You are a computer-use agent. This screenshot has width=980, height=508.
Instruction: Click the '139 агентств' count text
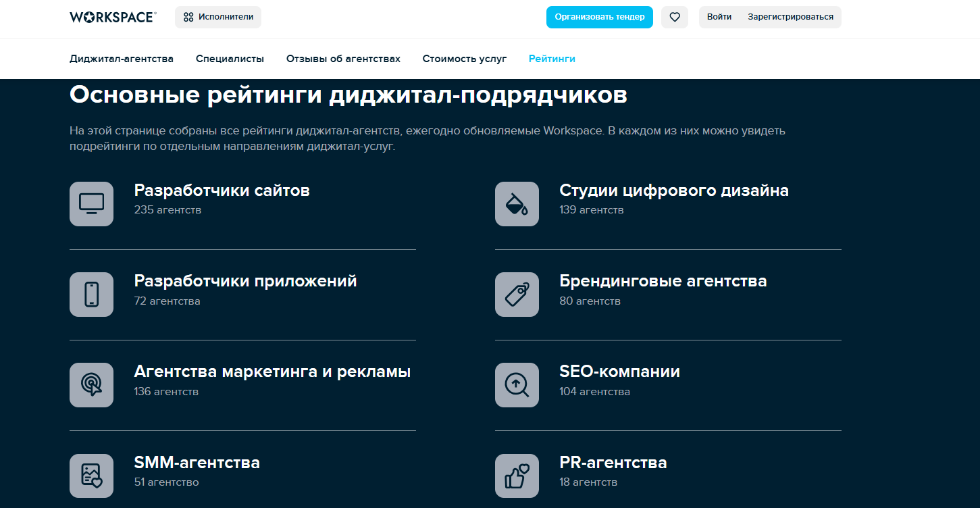592,210
